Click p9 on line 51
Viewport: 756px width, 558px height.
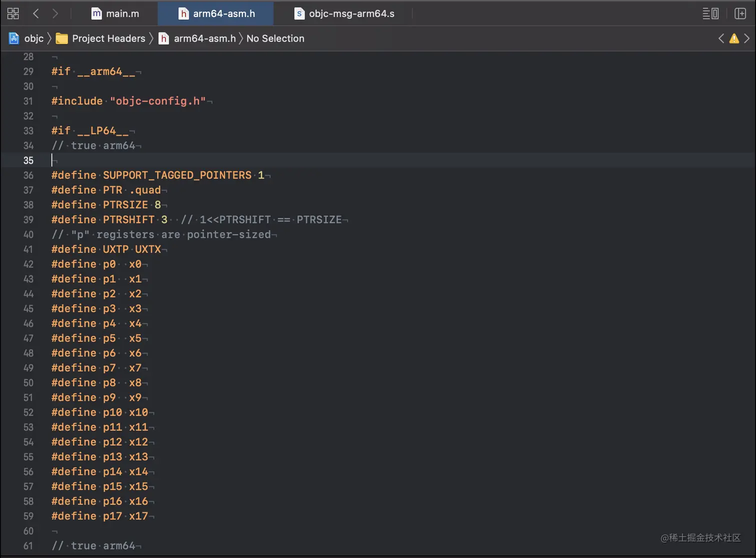tap(109, 398)
